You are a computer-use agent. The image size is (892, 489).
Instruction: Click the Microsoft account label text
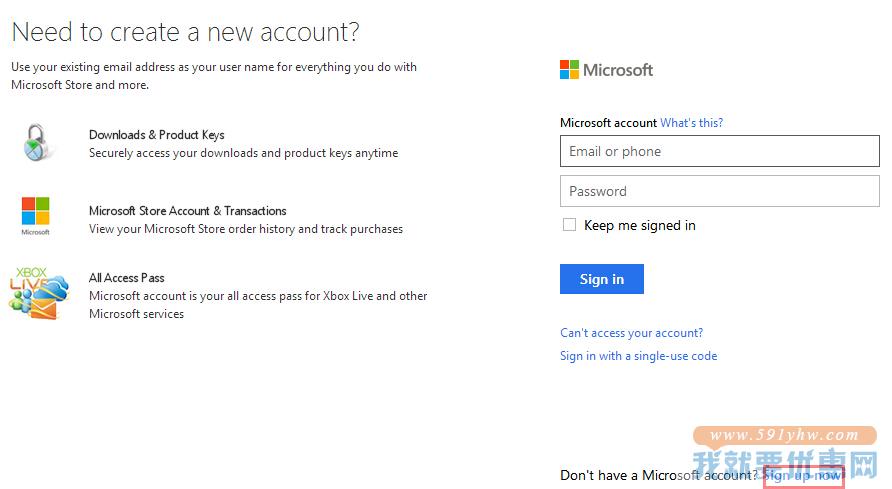tap(608, 123)
